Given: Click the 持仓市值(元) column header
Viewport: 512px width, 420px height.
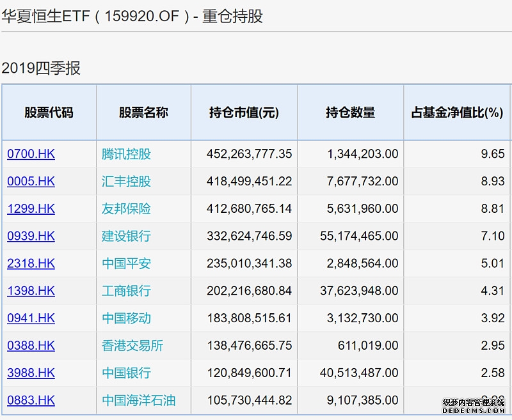Looking at the screenshot, I should [244, 113].
